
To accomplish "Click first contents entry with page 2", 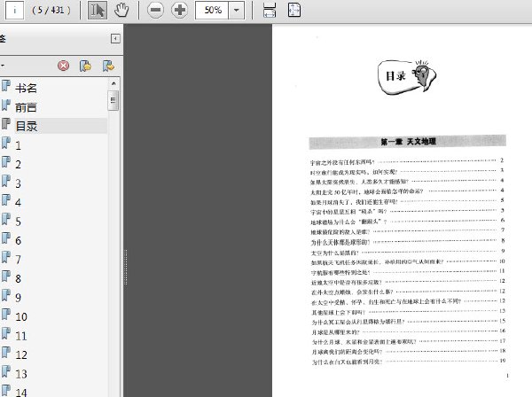I will click(406, 161).
